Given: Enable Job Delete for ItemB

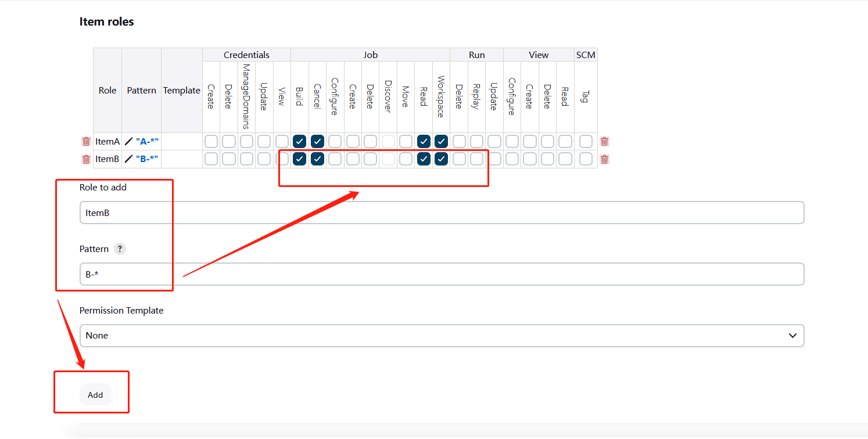Looking at the screenshot, I should [371, 159].
